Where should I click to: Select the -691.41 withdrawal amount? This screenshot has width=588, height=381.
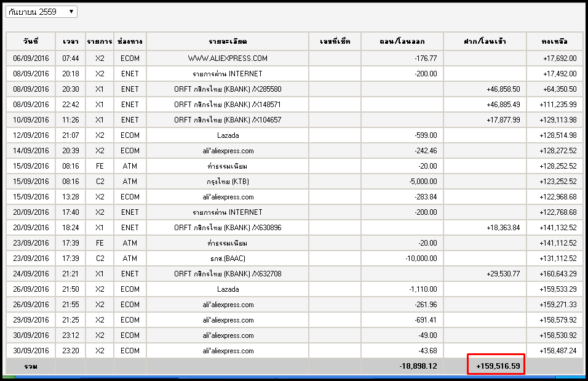click(426, 320)
